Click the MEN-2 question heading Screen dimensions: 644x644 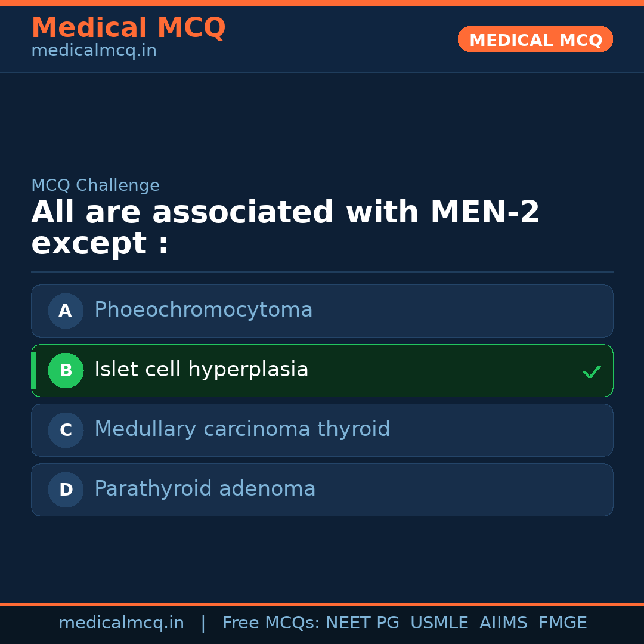click(285, 228)
